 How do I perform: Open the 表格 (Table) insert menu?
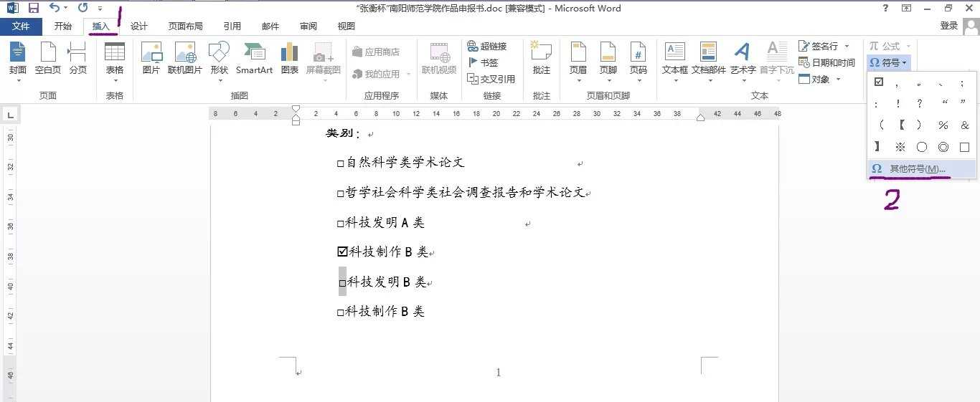[x=115, y=62]
